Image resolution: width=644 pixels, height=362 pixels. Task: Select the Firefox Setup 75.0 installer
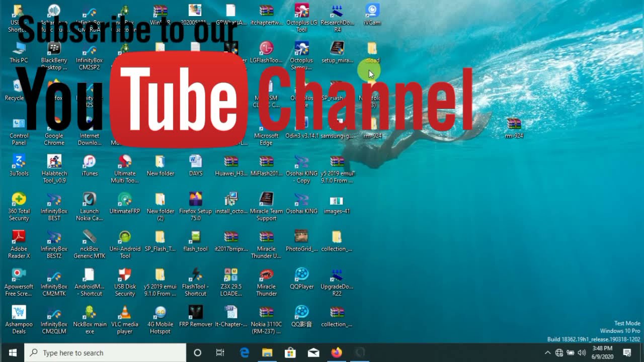[196, 207]
